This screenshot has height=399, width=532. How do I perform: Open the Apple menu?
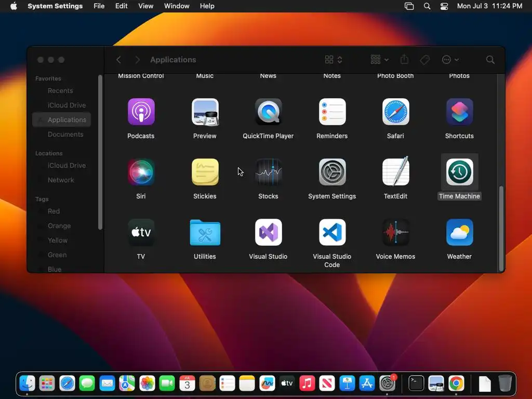click(14, 6)
